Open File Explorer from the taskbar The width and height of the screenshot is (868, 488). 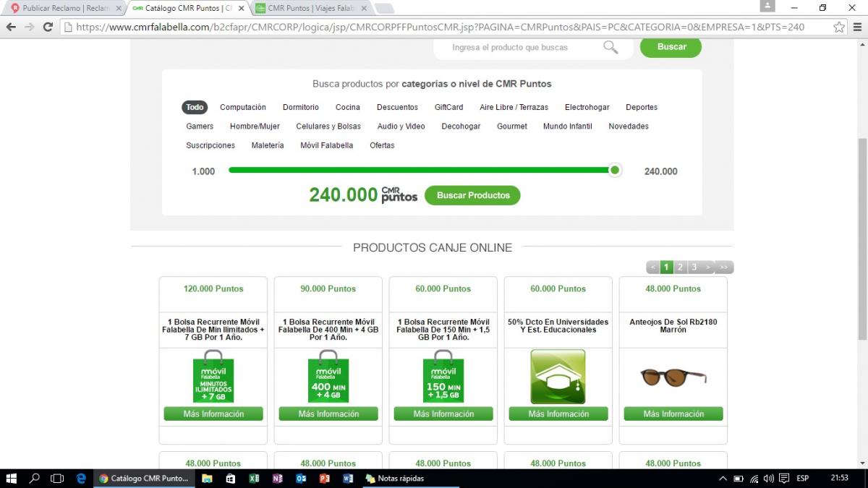pos(207,478)
